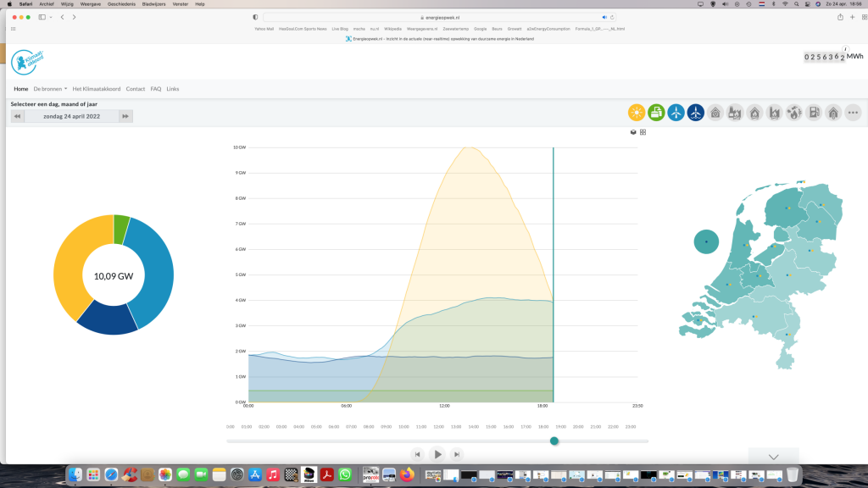Click the Klimaatakkoord logo
The height and width of the screenshot is (488, 868).
(x=27, y=62)
